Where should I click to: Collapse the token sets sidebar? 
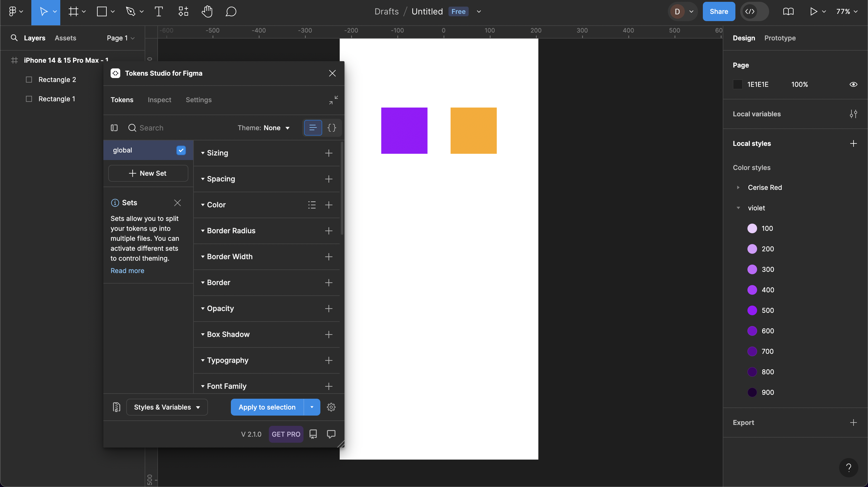[x=114, y=128]
